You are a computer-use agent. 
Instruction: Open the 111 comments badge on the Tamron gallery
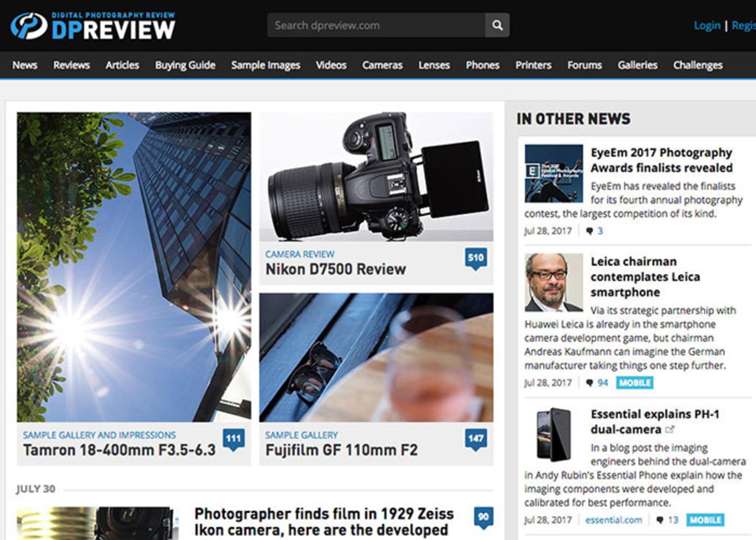233,439
